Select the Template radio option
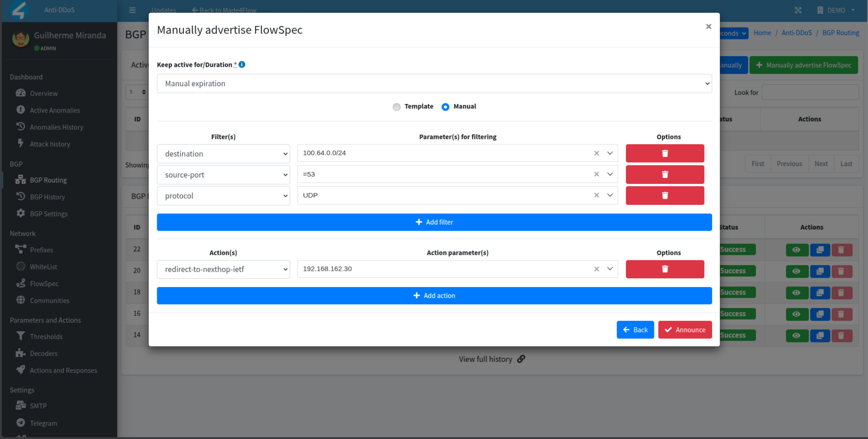This screenshot has width=868, height=439. [397, 107]
